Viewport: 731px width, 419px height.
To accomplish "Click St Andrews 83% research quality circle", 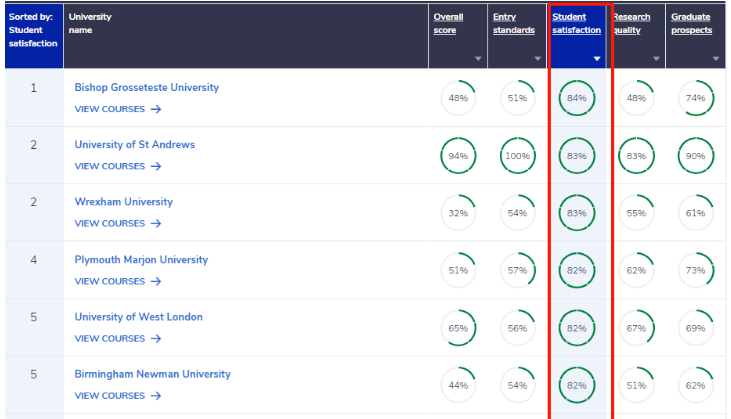I will 636,156.
